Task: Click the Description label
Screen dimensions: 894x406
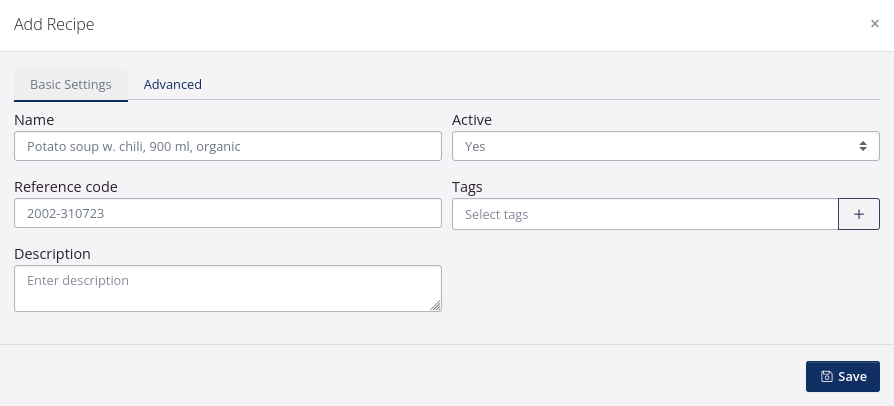Action: [52, 254]
